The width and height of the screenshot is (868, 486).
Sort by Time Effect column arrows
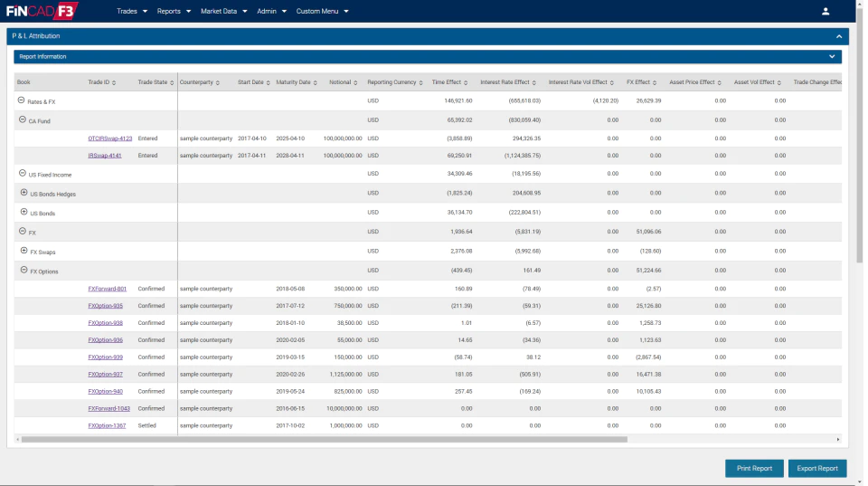pos(466,82)
